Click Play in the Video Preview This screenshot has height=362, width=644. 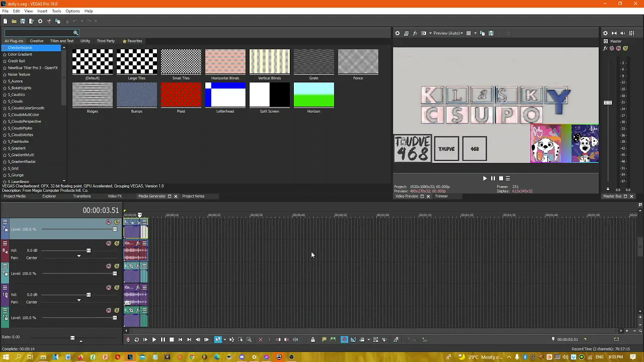pos(485,178)
